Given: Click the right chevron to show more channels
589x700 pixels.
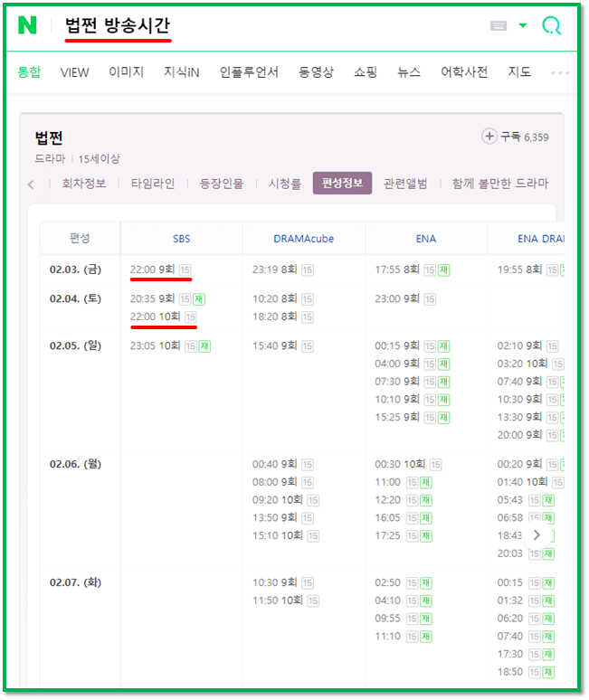Looking at the screenshot, I should (537, 535).
